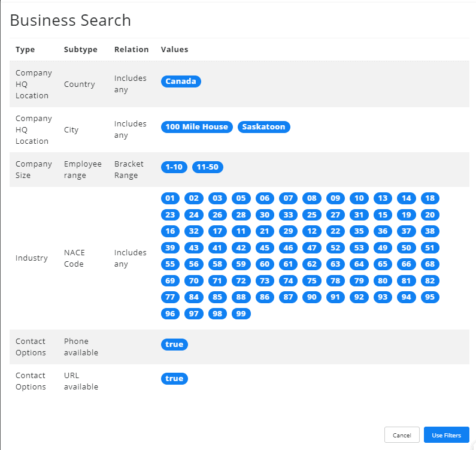Click the Phone available true tag
Viewport: 476px width, 450px height.
(x=174, y=345)
